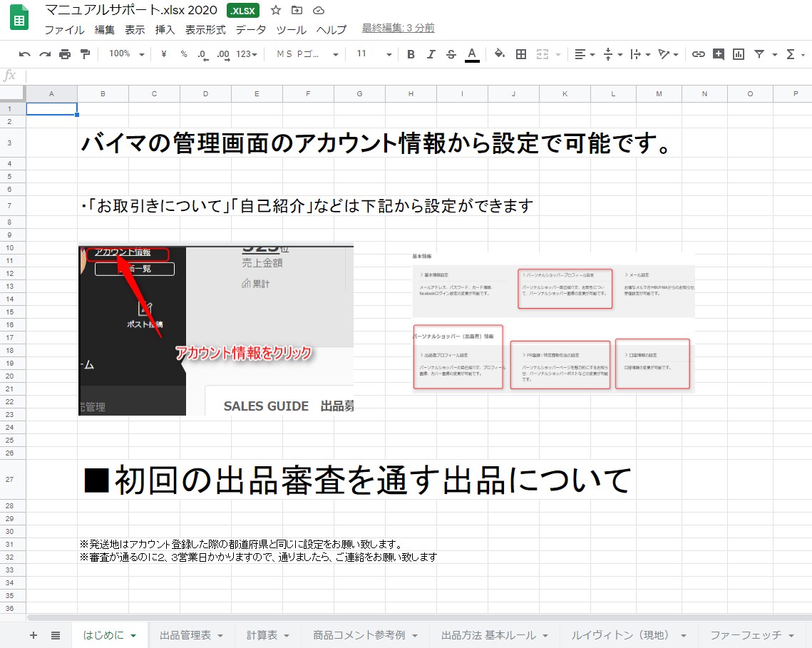
Task: Toggle italic formatting
Action: point(431,54)
